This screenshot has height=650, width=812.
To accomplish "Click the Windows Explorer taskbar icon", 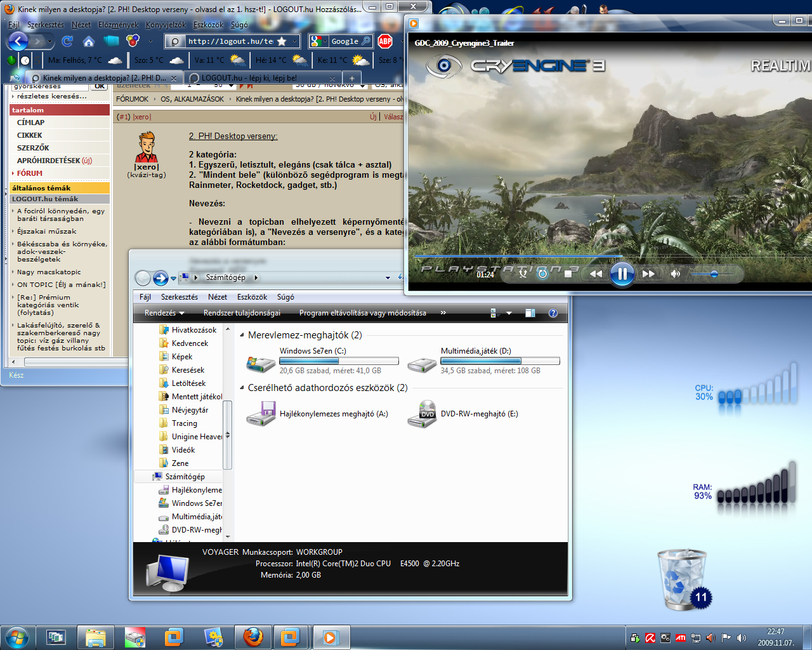I will (x=96, y=637).
